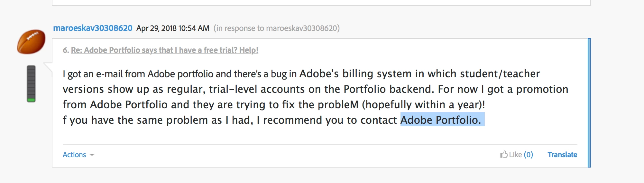Open the Actions dropdown menu
The image size is (644, 183).
[74, 155]
